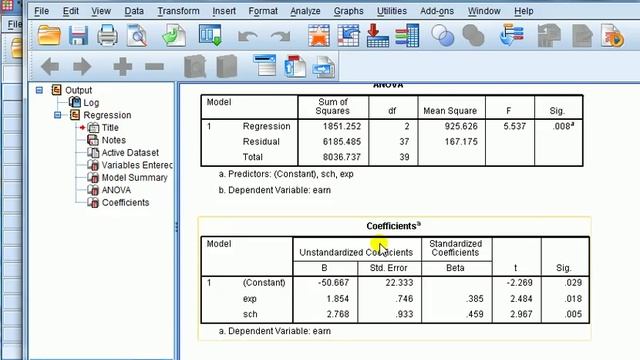This screenshot has width=640, height=360.
Task: Click the Insert Text icon
Action: point(324,67)
